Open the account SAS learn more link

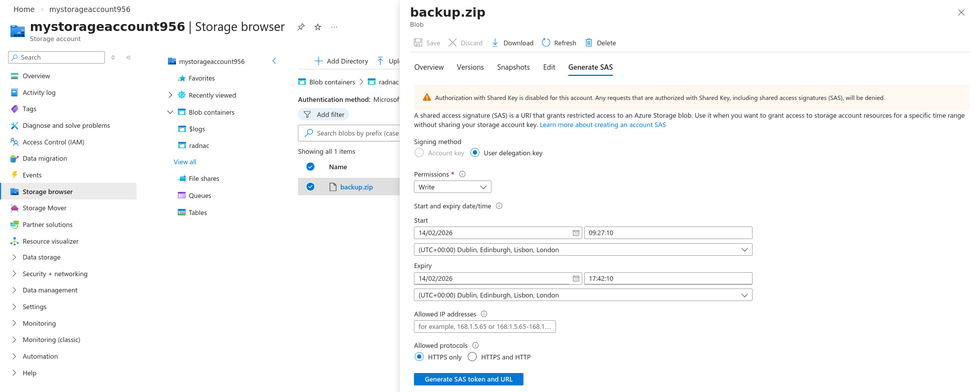click(x=603, y=125)
